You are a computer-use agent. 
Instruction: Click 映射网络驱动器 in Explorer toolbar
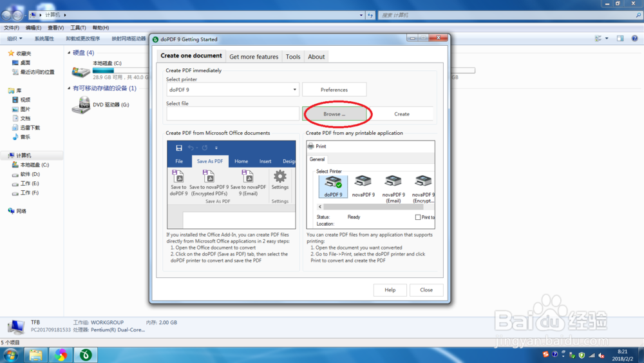point(129,39)
